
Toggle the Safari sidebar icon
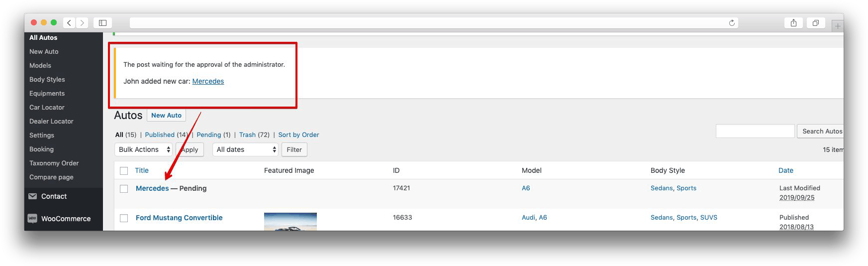tap(102, 23)
